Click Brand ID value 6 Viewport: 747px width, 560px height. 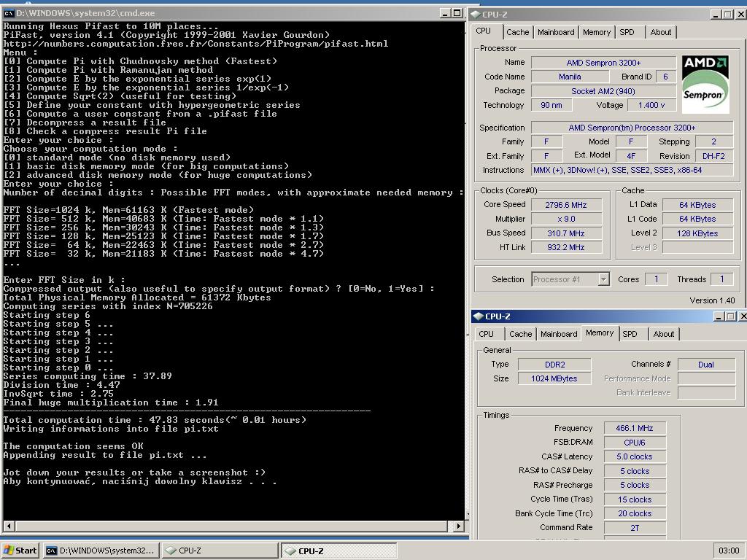pos(665,77)
